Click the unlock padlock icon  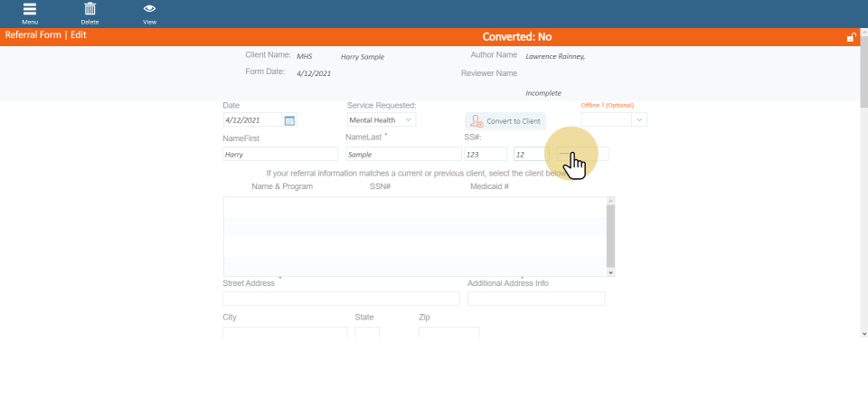click(851, 37)
